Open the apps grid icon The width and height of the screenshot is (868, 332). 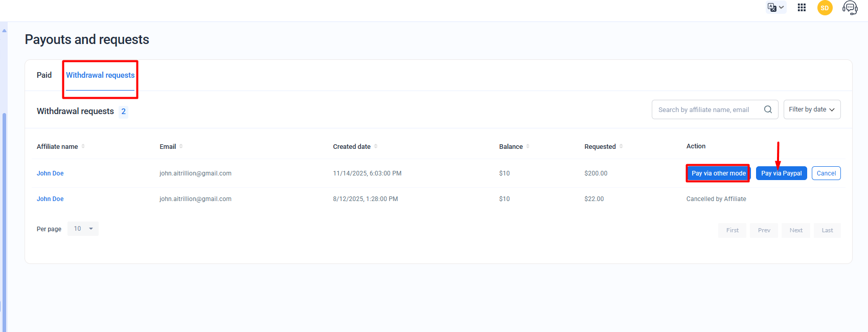click(802, 8)
